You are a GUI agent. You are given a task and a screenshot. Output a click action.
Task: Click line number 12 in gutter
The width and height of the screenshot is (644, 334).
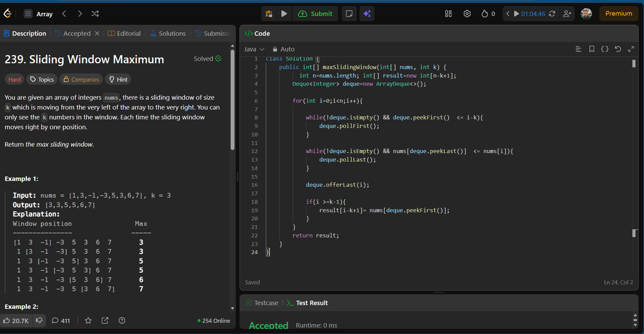[x=254, y=152]
